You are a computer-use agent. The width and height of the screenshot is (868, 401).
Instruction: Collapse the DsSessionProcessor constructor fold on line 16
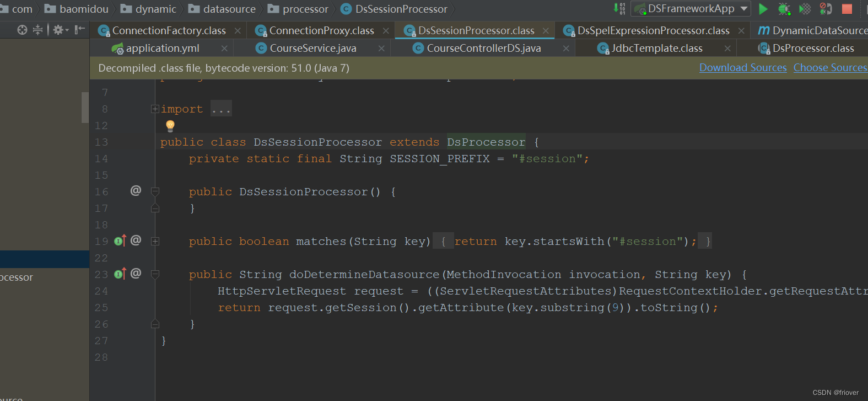coord(155,192)
